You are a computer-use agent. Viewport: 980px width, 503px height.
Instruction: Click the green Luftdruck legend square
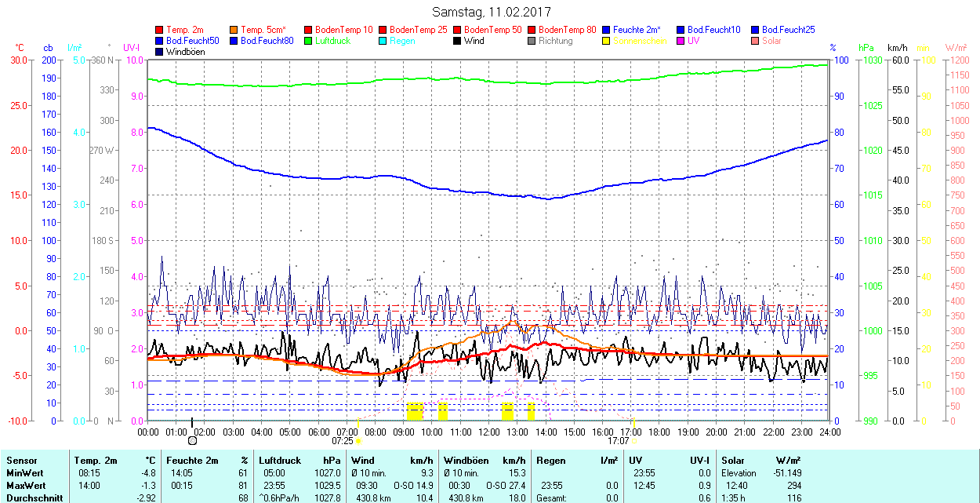309,41
